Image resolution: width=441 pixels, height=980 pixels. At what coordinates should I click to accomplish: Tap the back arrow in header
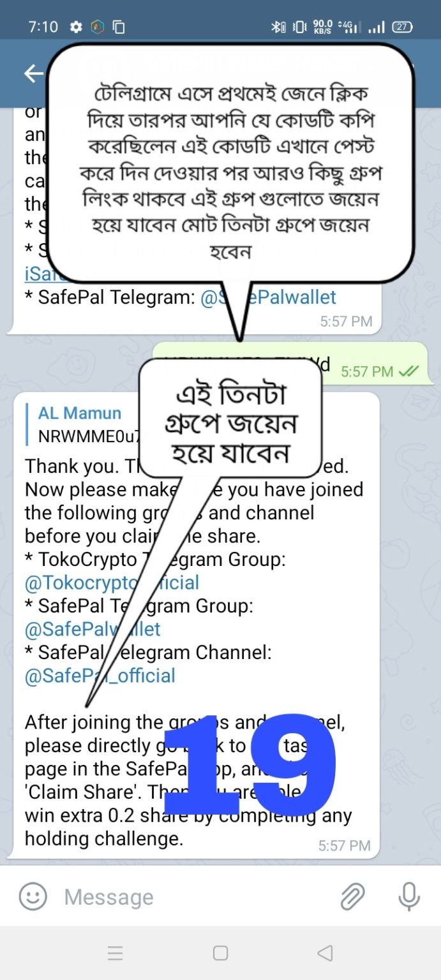(x=33, y=74)
